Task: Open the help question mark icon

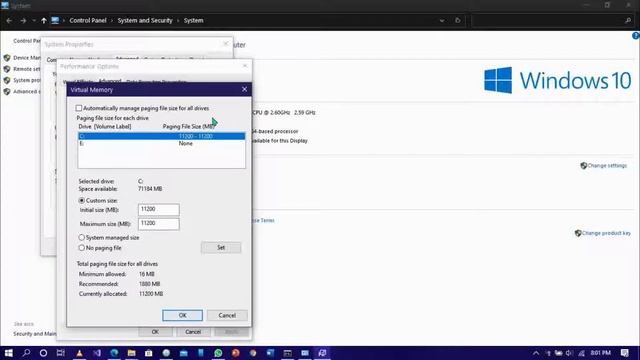Action: click(x=636, y=36)
